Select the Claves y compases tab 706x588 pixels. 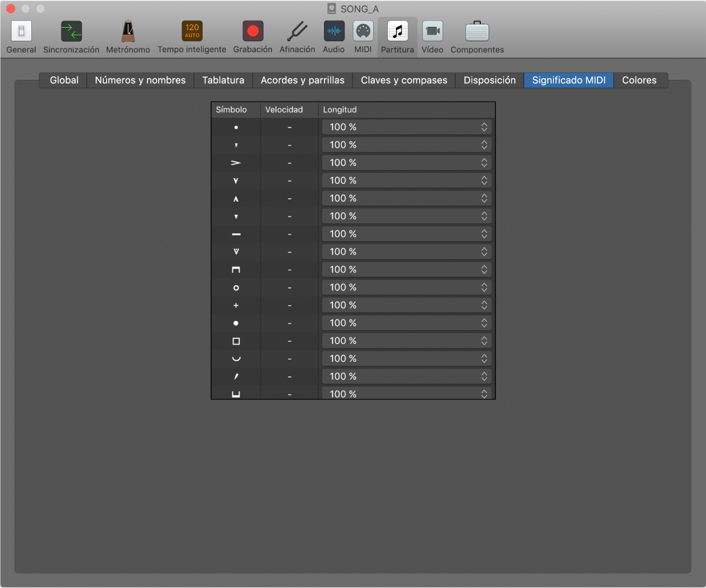(x=404, y=80)
